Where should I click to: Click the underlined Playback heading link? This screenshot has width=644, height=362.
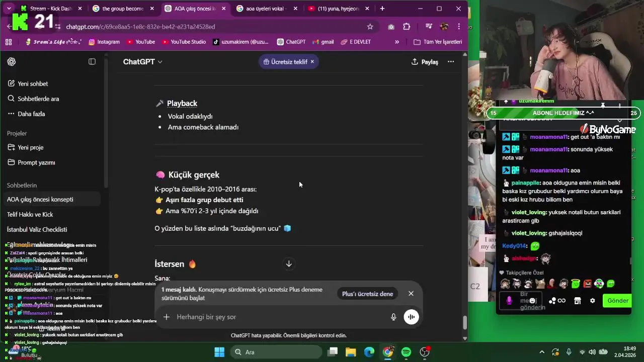[x=182, y=103]
